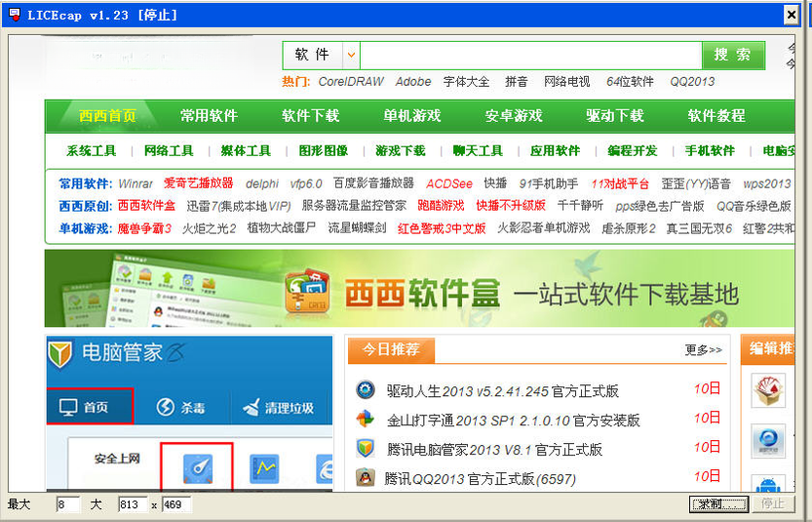Image resolution: width=812 pixels, height=522 pixels.
Task: Click the 跑酷游戏 link
Action: click(x=441, y=206)
